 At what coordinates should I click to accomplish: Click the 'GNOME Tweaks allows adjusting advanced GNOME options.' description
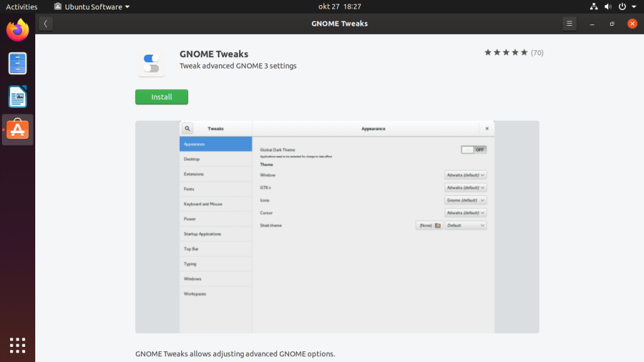pos(235,354)
